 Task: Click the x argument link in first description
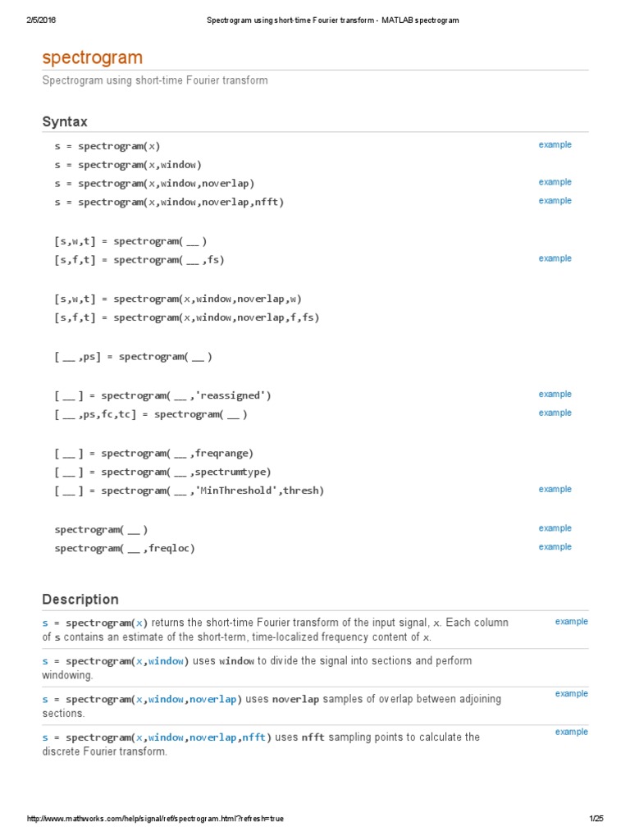[x=139, y=623]
